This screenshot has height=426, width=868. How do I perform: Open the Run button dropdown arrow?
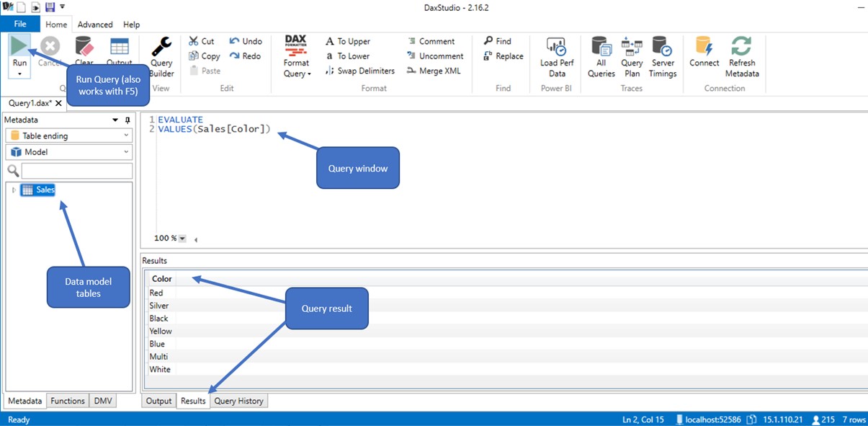[x=19, y=74]
